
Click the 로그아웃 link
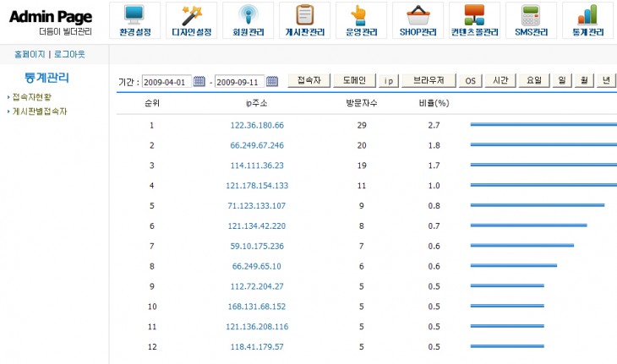coord(70,54)
